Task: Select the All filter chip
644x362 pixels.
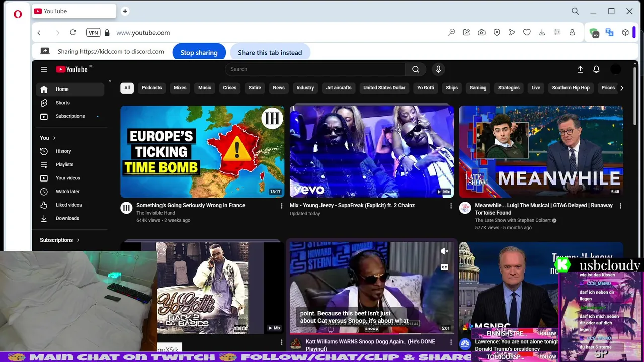Action: [x=127, y=88]
